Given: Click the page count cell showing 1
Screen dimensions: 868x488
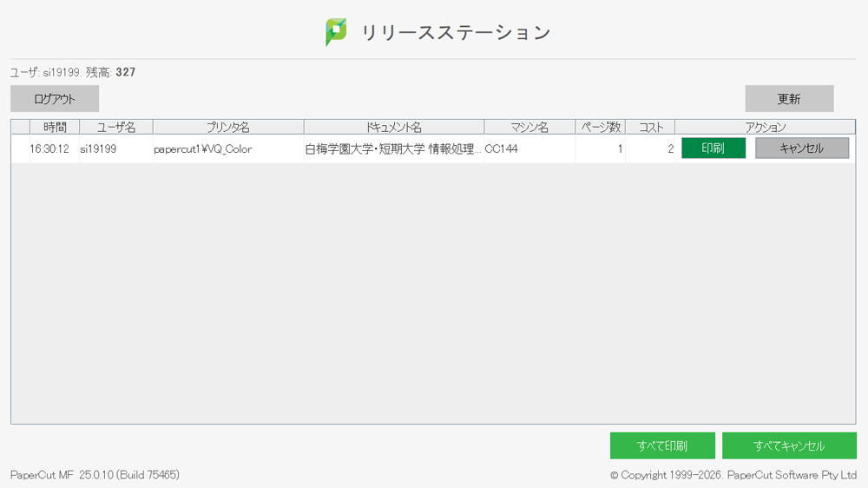Looking at the screenshot, I should [601, 149].
